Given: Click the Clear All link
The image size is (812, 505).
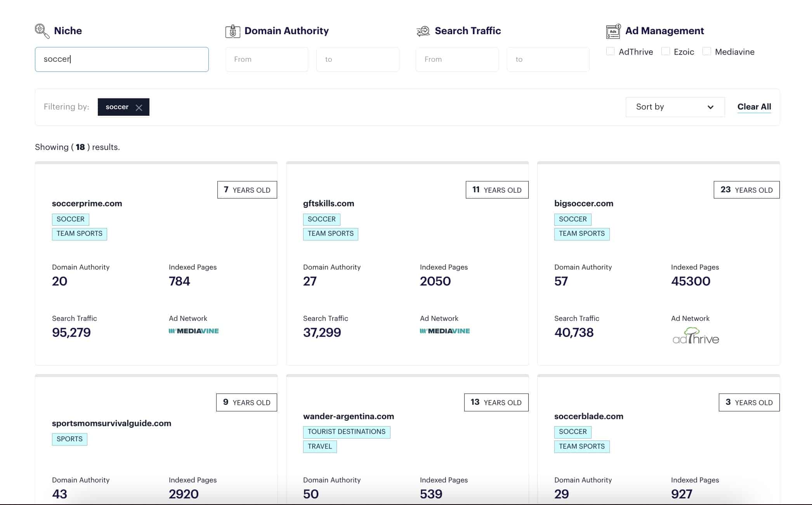Looking at the screenshot, I should click(x=754, y=107).
